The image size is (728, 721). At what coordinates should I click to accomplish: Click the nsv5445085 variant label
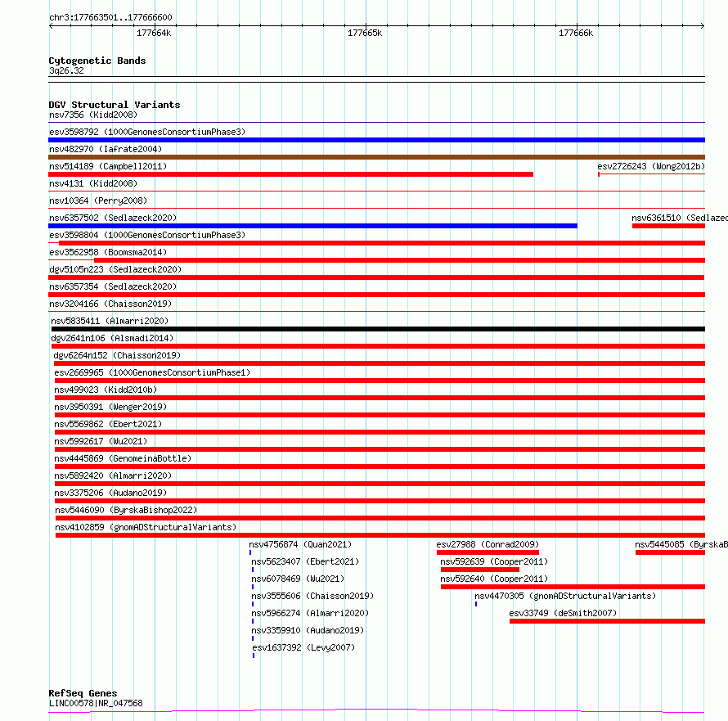tap(681, 544)
